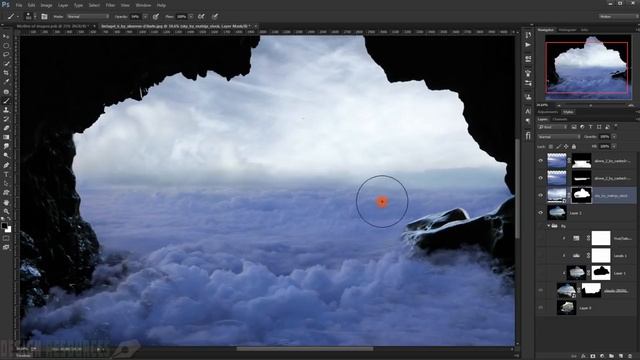The width and height of the screenshot is (640, 360).
Task: Open the Character panel icon in dock
Action: tap(528, 111)
